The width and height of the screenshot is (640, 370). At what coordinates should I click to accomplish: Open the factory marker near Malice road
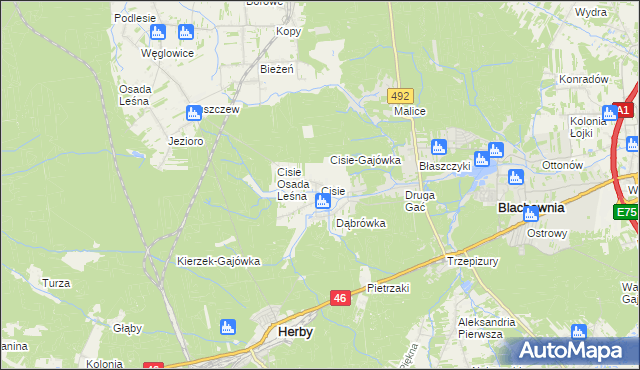[439, 147]
